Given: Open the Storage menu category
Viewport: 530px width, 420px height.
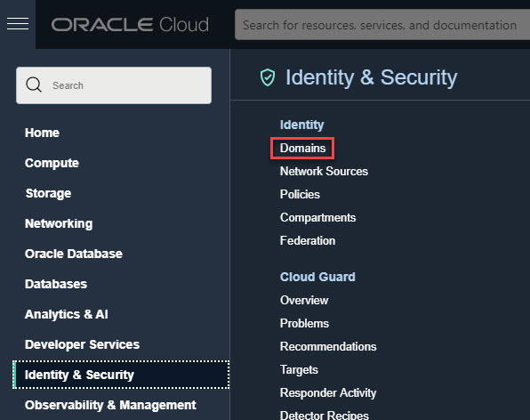Looking at the screenshot, I should tap(48, 193).
